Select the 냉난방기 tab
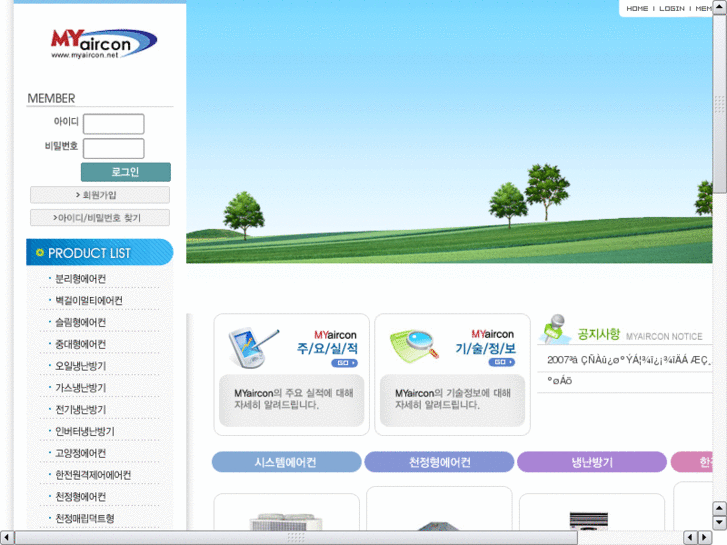The image size is (727, 545). (592, 462)
